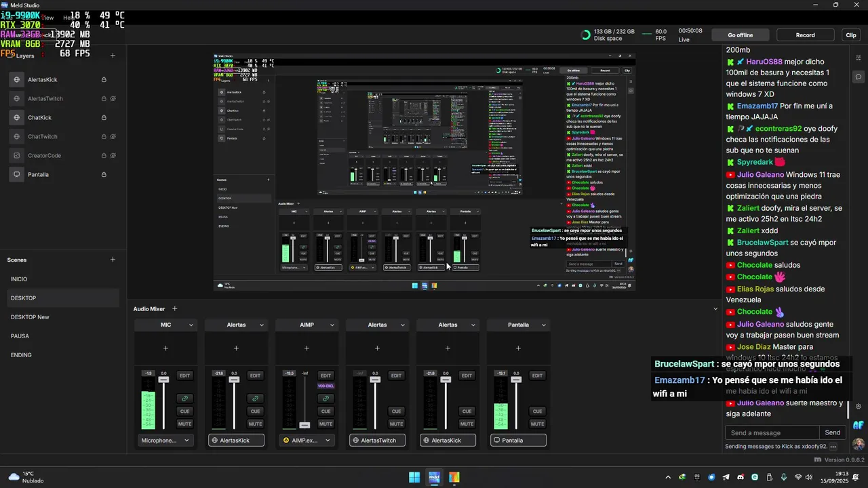Toggle the lock on the ChatKick layer
This screenshot has width=868, height=488.
click(104, 117)
